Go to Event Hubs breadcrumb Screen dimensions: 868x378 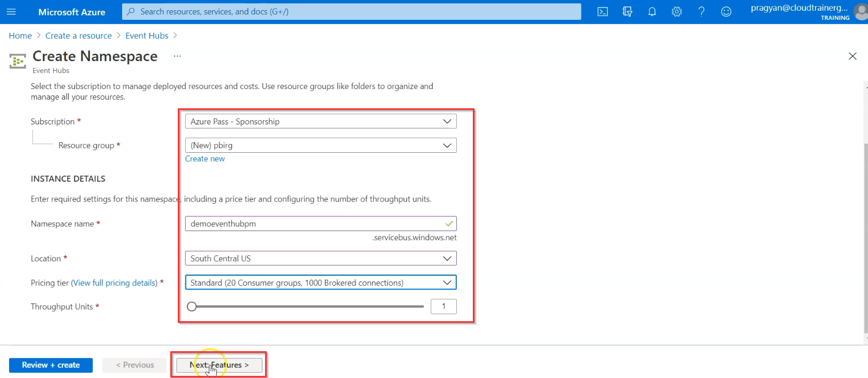tap(147, 35)
